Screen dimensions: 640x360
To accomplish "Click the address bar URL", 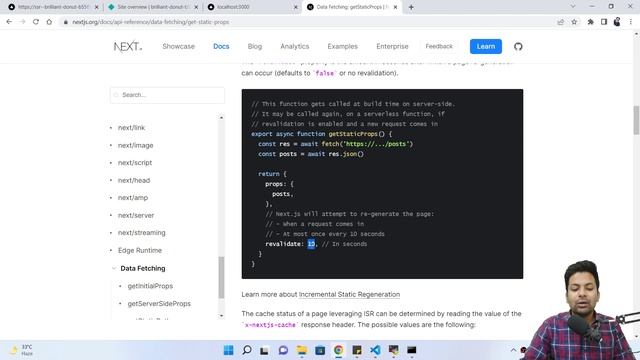I will pos(151,22).
